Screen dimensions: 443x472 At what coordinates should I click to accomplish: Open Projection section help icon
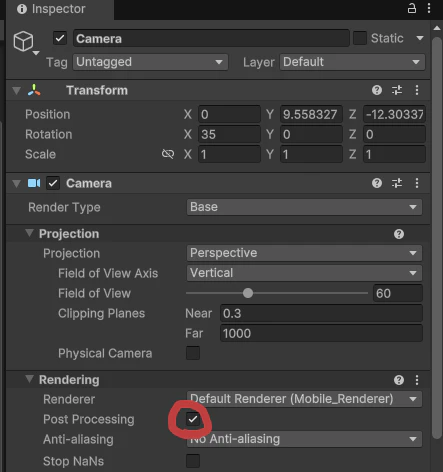399,234
